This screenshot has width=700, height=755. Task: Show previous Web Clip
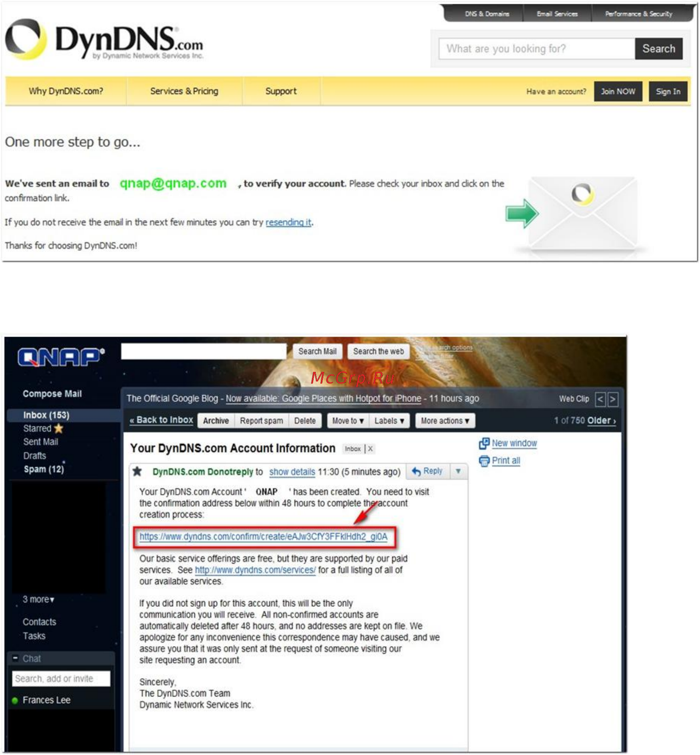[600, 399]
